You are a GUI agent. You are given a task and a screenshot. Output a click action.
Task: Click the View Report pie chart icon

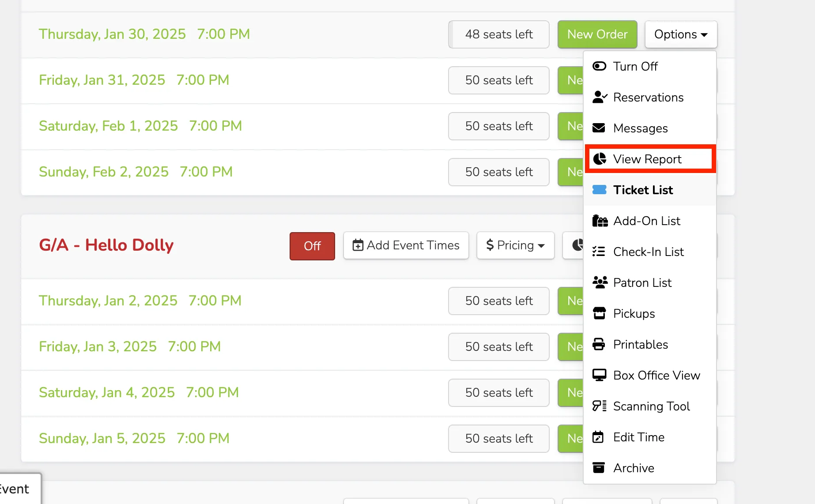pyautogui.click(x=599, y=159)
